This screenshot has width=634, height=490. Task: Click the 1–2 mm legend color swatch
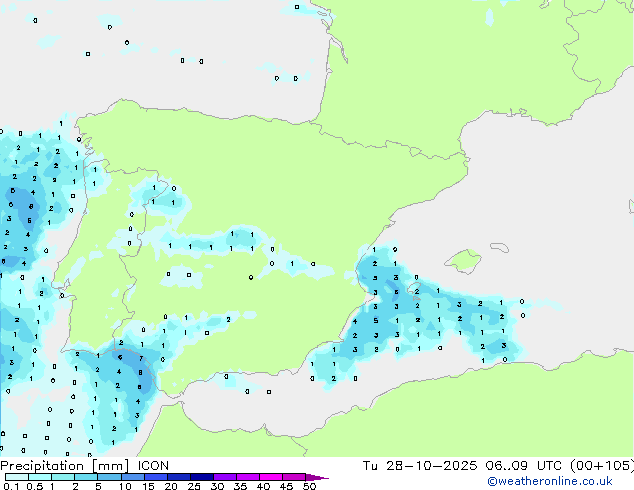(x=63, y=477)
